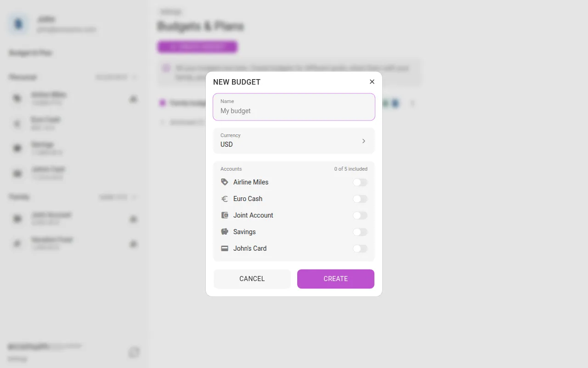Select the Airline Miles account label

[x=251, y=182]
